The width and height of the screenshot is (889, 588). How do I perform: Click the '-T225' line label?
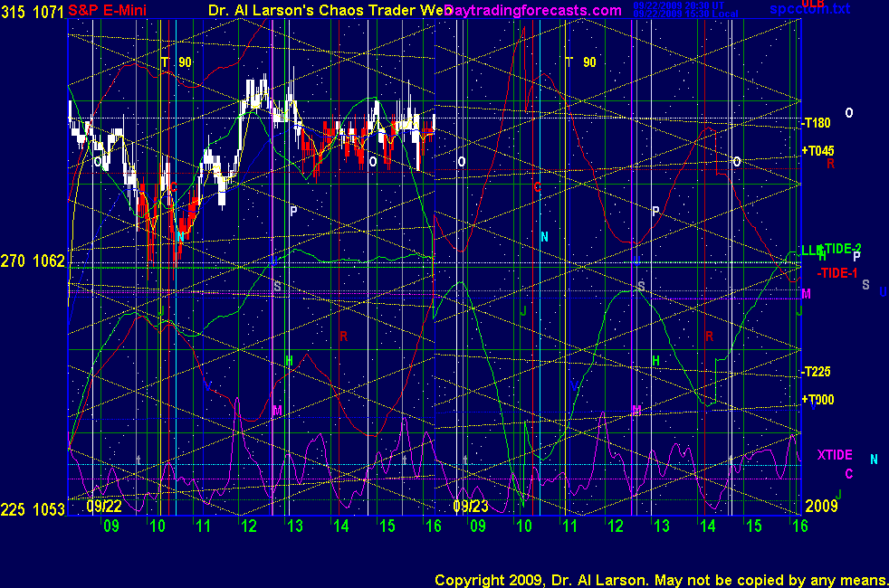point(816,372)
